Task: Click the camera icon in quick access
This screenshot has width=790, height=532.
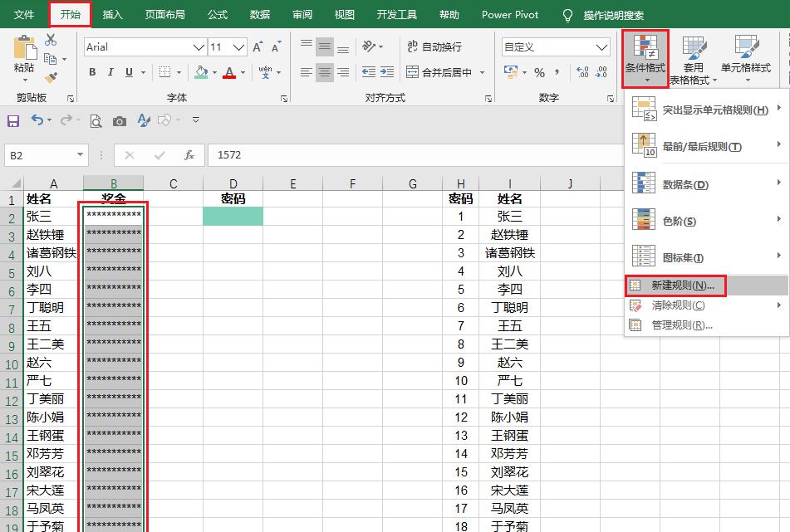Action: coord(120,121)
